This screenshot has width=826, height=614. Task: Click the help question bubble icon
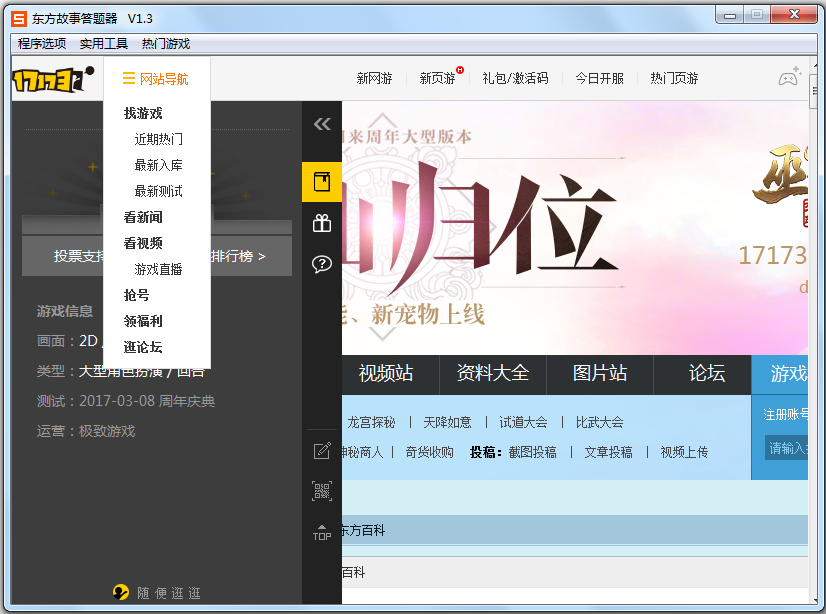pos(321,264)
